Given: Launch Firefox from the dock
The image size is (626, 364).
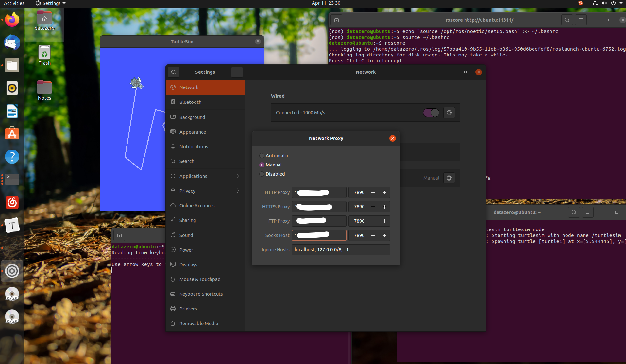Looking at the screenshot, I should pos(12,20).
